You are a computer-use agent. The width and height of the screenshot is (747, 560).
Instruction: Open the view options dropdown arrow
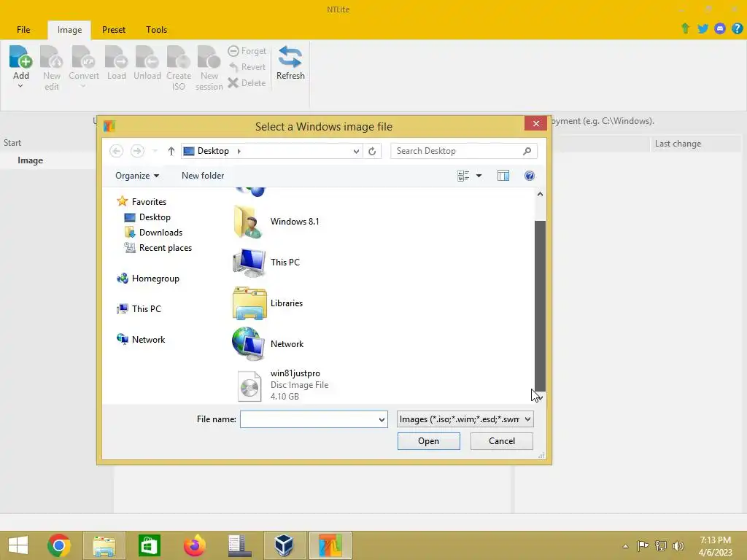[x=479, y=176]
